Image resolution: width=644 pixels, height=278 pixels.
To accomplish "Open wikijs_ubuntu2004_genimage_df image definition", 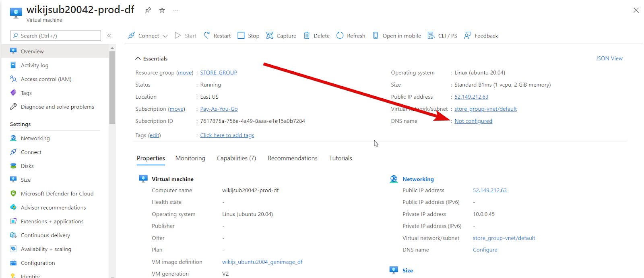I will [x=262, y=262].
